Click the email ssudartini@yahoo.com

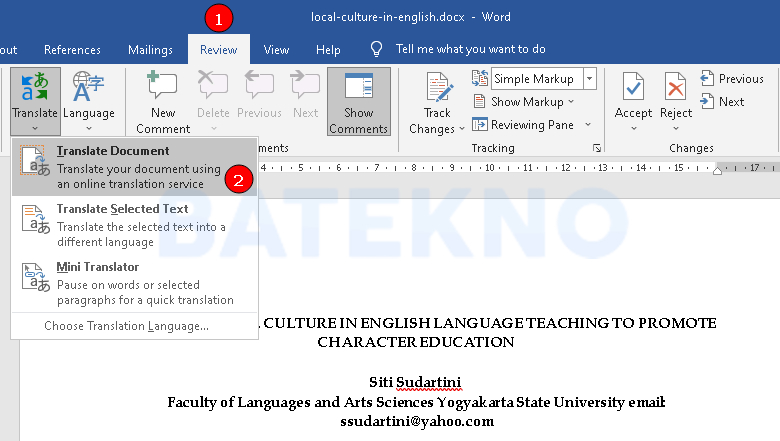417,422
